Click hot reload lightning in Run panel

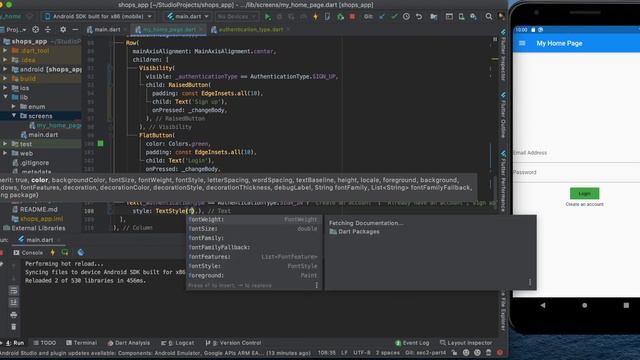point(53,252)
